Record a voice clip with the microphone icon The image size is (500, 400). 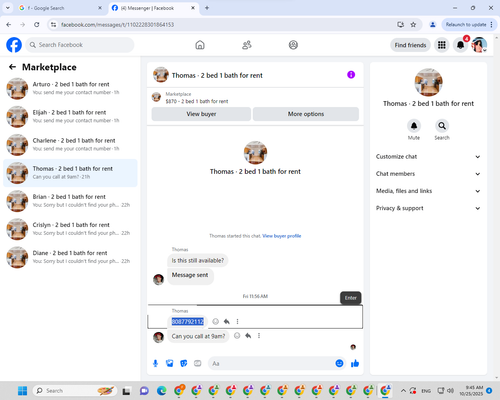pyautogui.click(x=155, y=363)
